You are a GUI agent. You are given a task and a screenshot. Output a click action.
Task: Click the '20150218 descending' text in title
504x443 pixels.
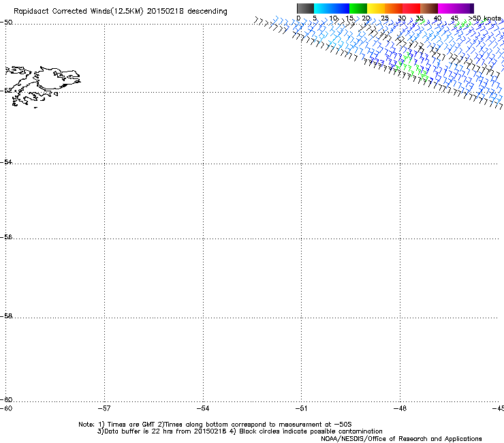tap(187, 12)
